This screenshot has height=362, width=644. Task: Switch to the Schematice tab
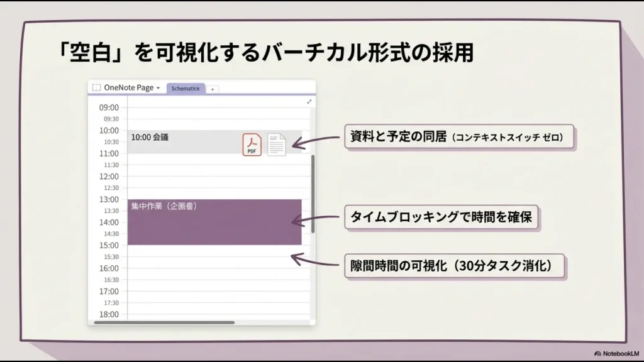[186, 89]
